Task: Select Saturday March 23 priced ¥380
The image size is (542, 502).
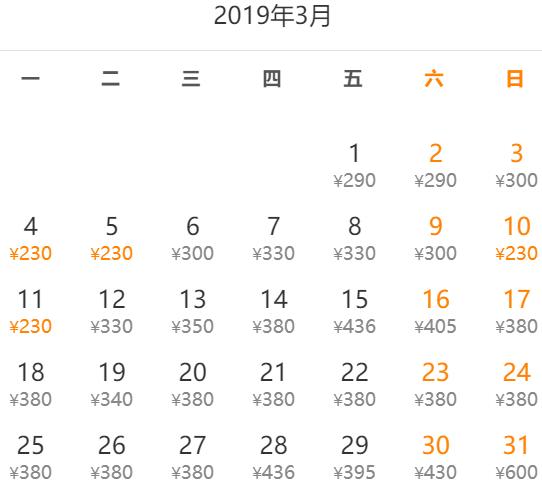Action: 435,385
